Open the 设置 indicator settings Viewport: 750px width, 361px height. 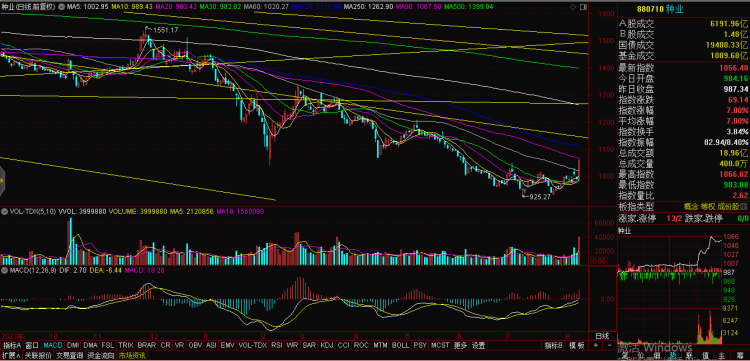click(x=478, y=345)
